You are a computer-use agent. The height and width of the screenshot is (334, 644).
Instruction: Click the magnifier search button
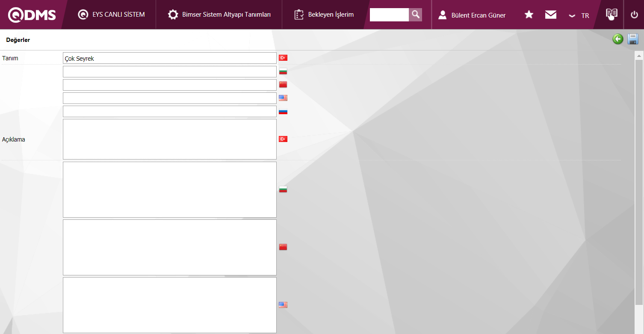point(415,15)
